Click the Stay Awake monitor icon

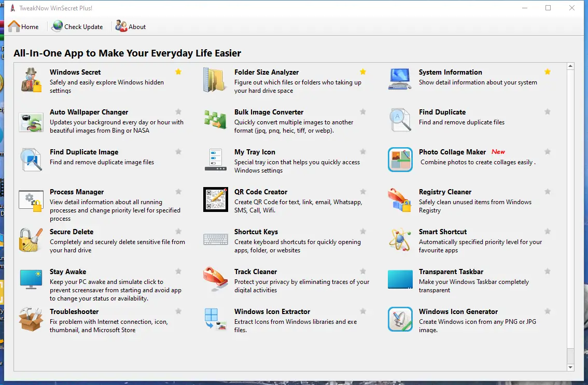31,279
